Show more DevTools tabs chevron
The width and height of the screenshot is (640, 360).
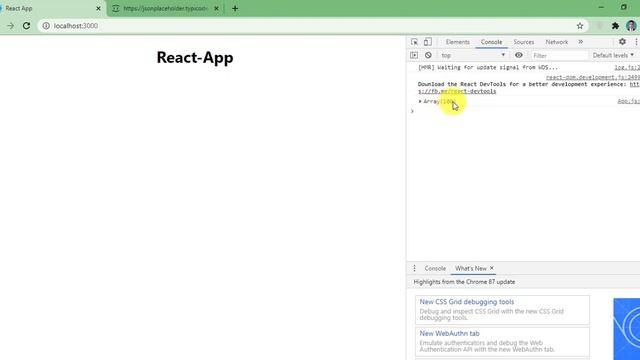[580, 42]
